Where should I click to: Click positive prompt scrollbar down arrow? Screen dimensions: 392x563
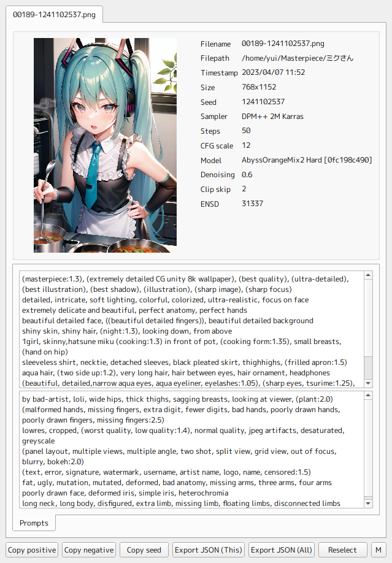coord(368,383)
